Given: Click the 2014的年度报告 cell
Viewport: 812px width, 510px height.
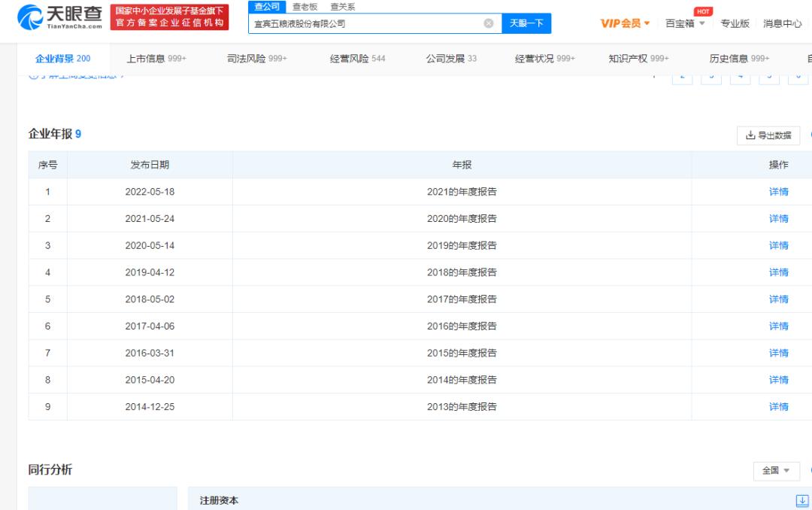Looking at the screenshot, I should tap(462, 380).
